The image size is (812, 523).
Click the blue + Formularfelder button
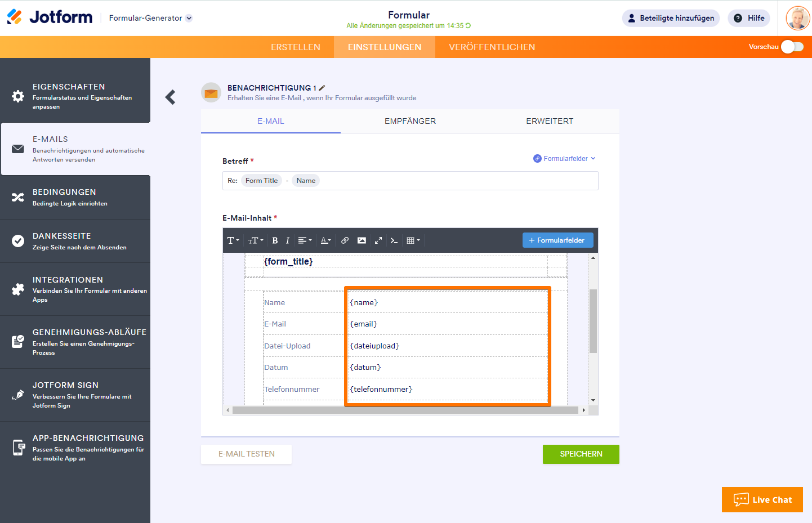coord(557,240)
